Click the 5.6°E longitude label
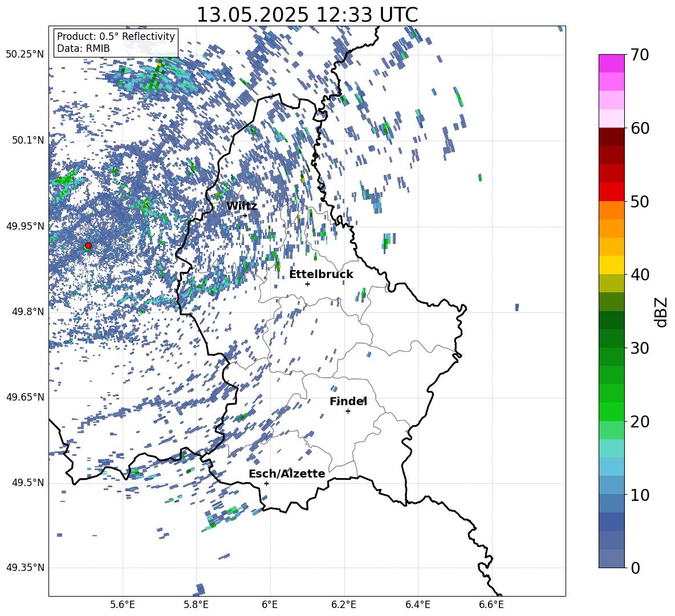The image size is (675, 616). [123, 605]
